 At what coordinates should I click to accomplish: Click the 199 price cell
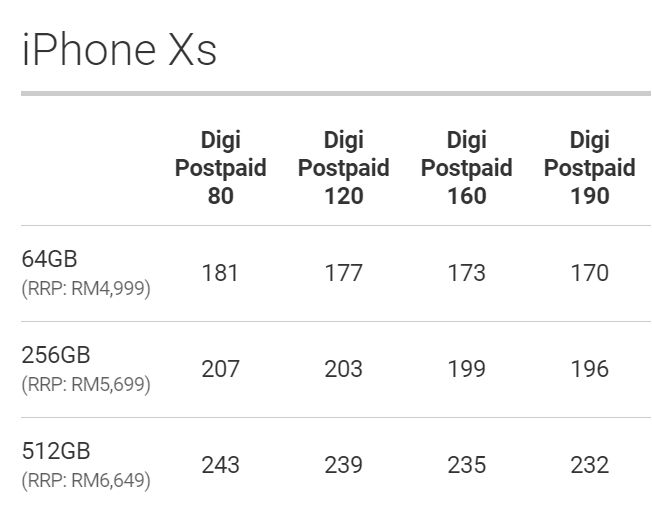tap(466, 369)
